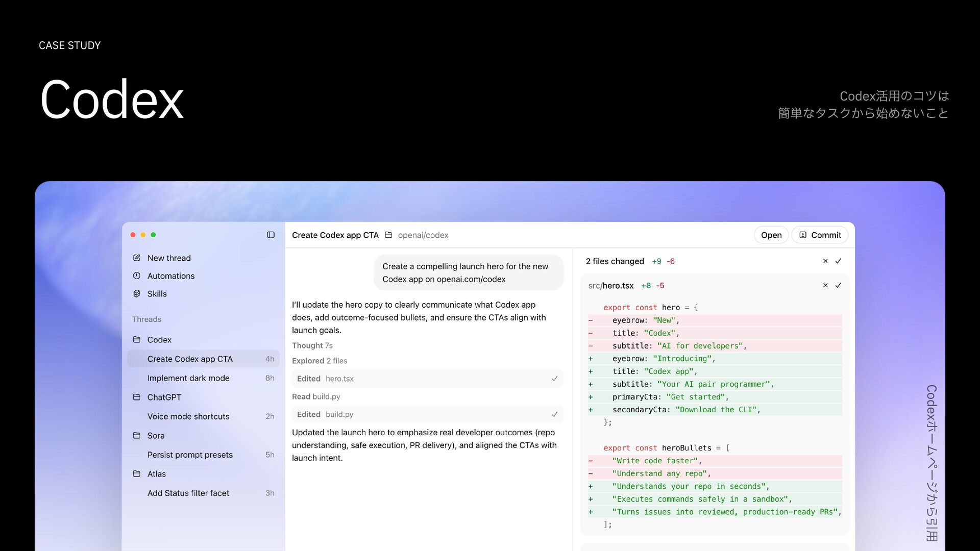Viewport: 980px width, 551px height.
Task: Select Create Codex app CTA thread
Action: pos(190,359)
